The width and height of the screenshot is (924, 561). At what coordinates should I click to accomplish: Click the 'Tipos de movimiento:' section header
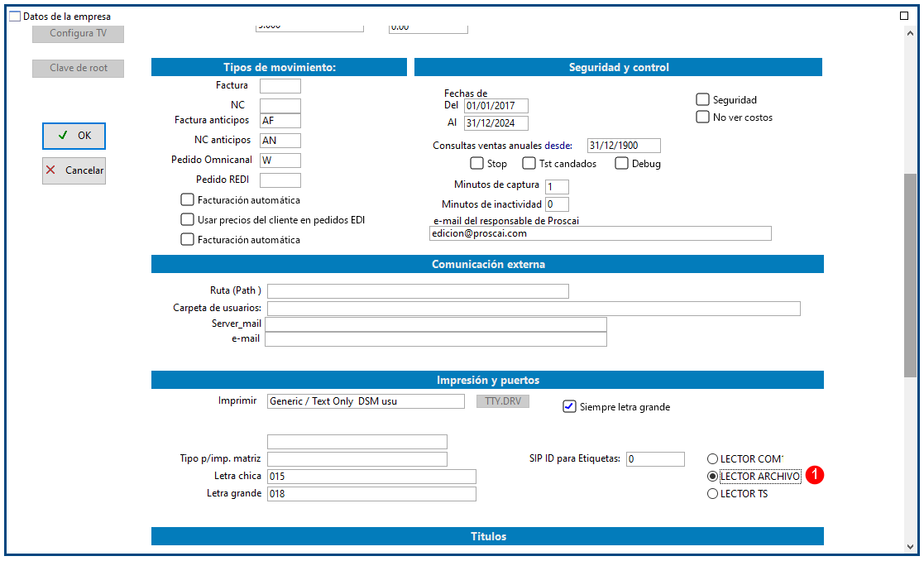tap(280, 67)
